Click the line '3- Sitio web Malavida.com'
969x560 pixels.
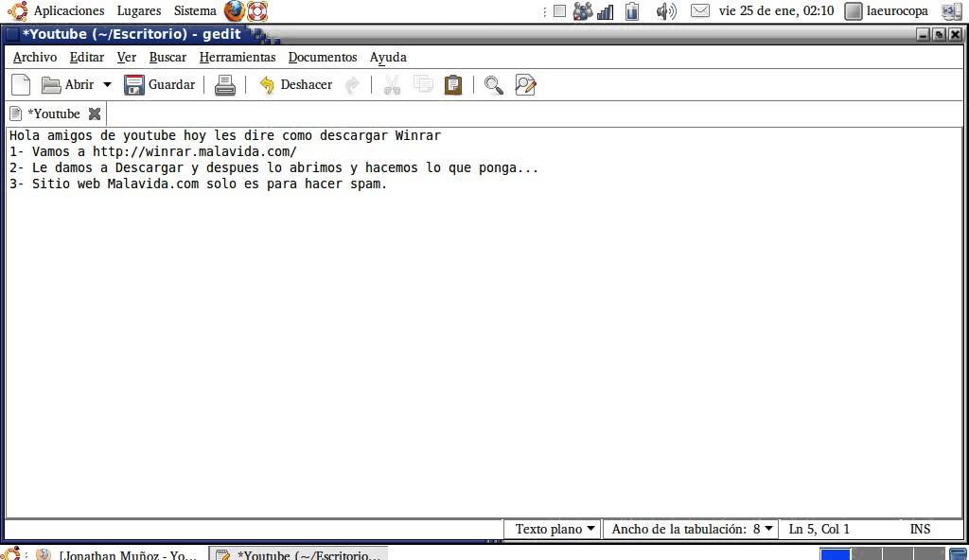pos(198,184)
